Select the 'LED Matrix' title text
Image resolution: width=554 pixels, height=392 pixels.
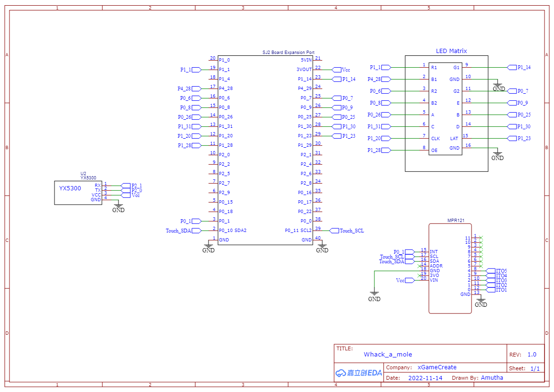(451, 51)
